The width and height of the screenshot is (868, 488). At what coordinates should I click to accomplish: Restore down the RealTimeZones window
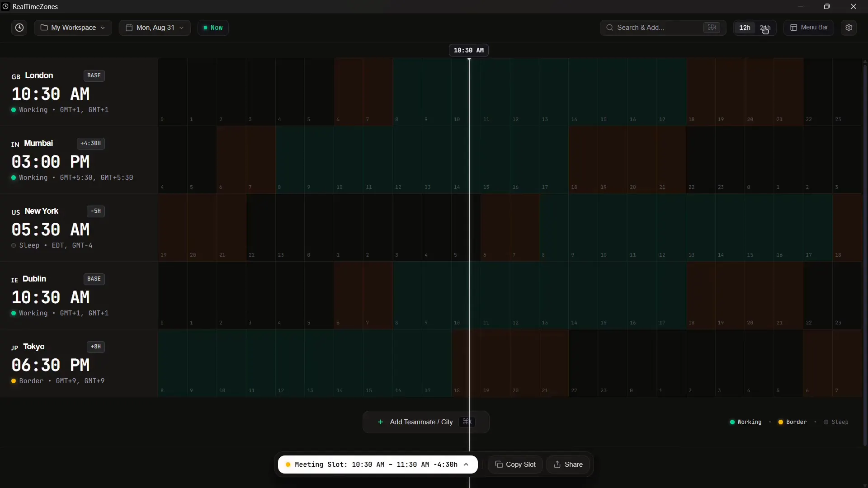tap(827, 6)
